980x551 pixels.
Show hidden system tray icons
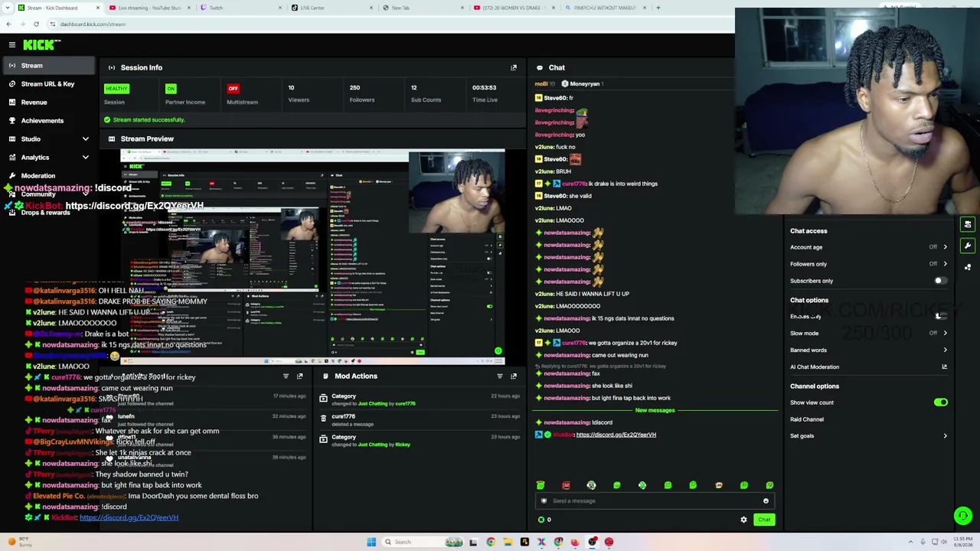point(910,542)
